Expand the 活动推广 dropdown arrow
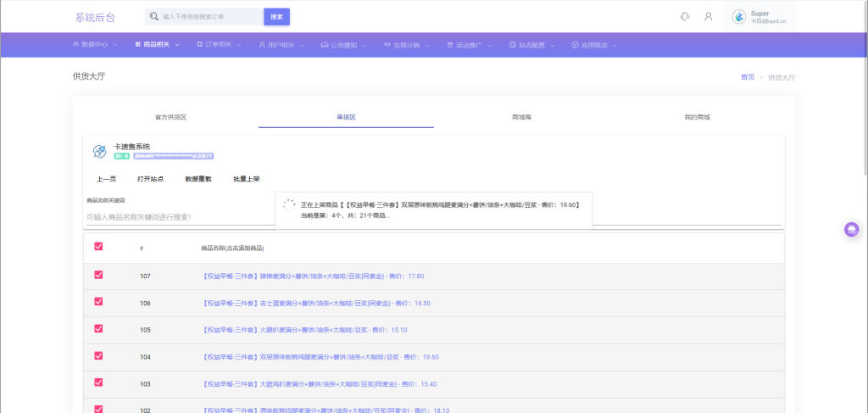Image resolution: width=868 pixels, height=413 pixels. (489, 46)
